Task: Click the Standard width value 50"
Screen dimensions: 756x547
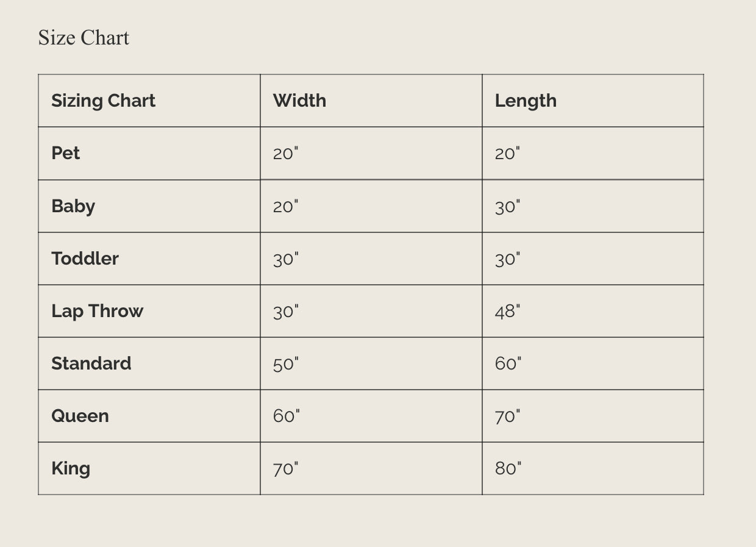Action: [x=286, y=363]
